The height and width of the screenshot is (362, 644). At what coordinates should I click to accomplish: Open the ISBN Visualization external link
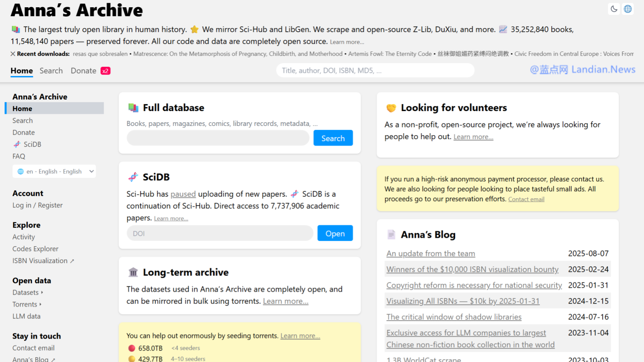[x=43, y=261]
